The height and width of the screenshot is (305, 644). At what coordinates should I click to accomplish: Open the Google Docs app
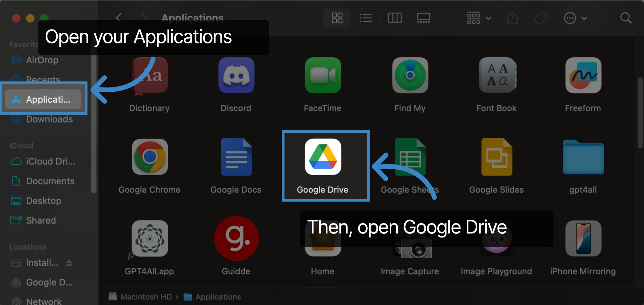click(236, 157)
